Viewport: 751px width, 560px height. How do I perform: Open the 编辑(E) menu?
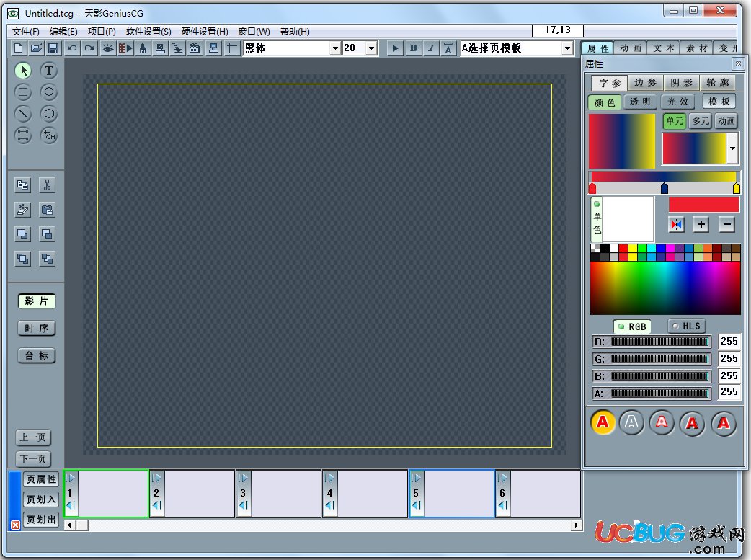[x=63, y=32]
